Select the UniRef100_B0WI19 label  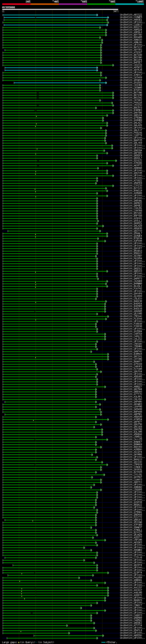tap(131, 191)
